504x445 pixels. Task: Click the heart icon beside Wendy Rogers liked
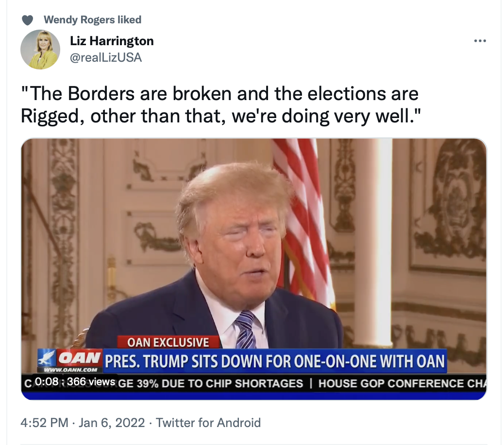pyautogui.click(x=27, y=20)
